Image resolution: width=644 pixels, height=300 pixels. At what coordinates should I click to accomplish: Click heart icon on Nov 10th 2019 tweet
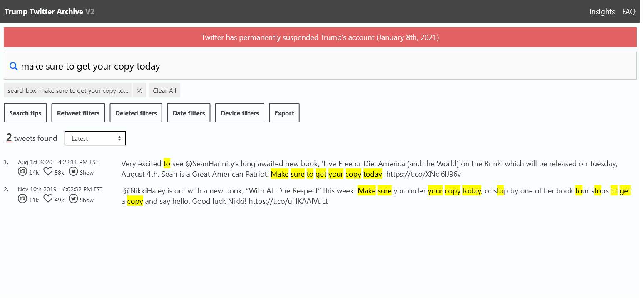(x=48, y=199)
